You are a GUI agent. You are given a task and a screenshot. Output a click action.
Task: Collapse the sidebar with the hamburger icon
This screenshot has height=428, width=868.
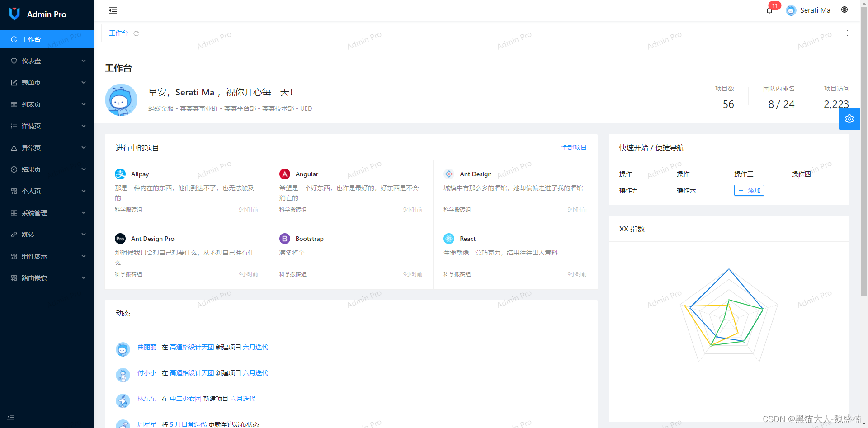point(113,10)
